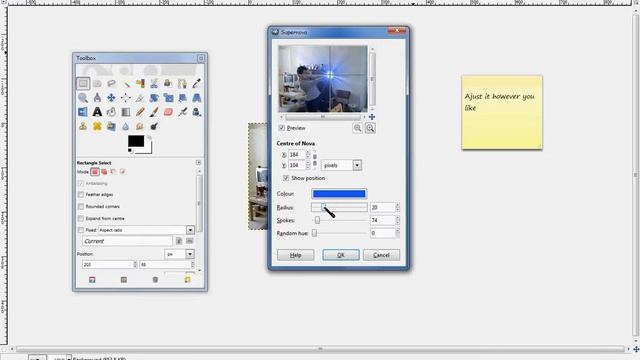Viewport: 640px width, 360px height.
Task: Select the Heal tool
Action: click(x=97, y=126)
